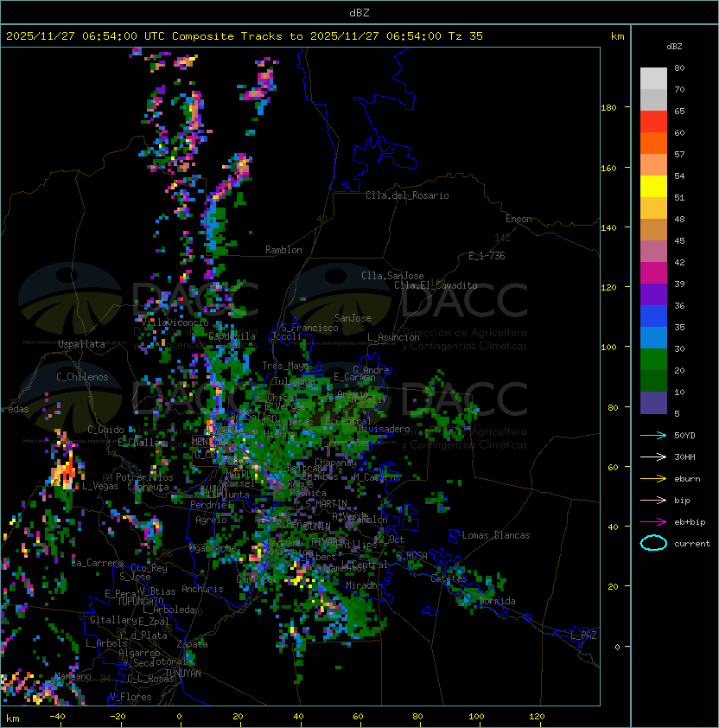Click the '140' km axis tick label

pyautogui.click(x=608, y=228)
